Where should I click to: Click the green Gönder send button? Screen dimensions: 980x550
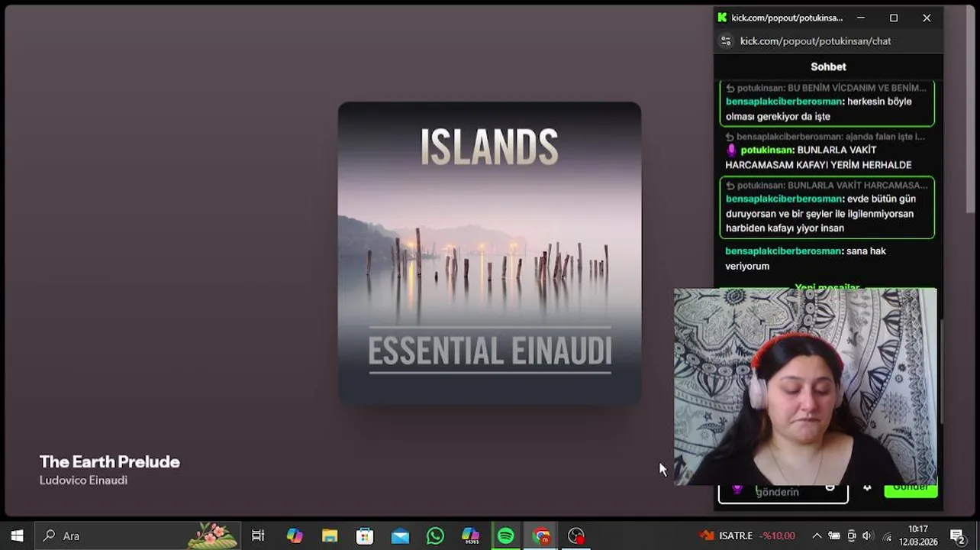click(911, 489)
